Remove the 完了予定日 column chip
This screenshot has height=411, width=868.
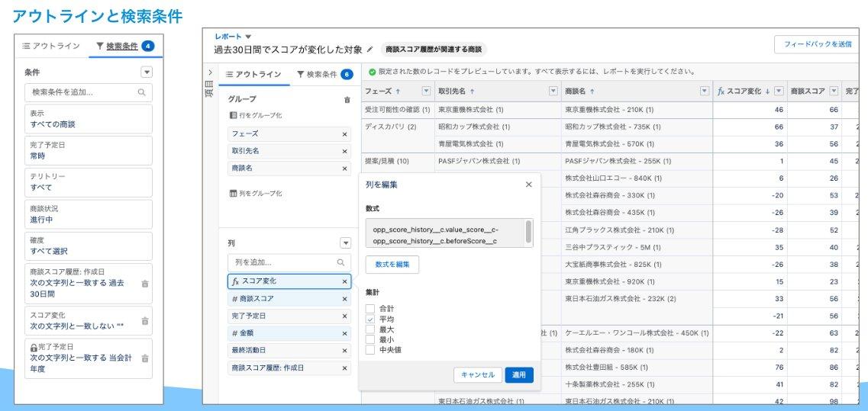[x=344, y=316]
